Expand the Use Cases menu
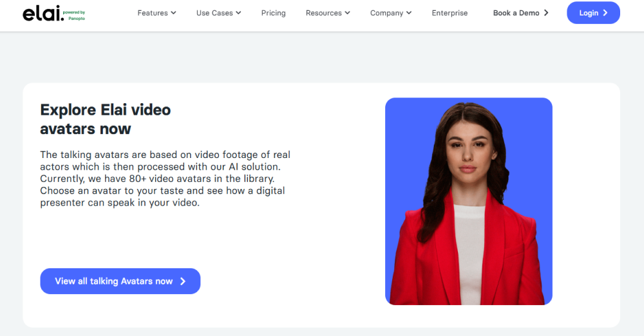This screenshot has width=644, height=336. (x=218, y=13)
